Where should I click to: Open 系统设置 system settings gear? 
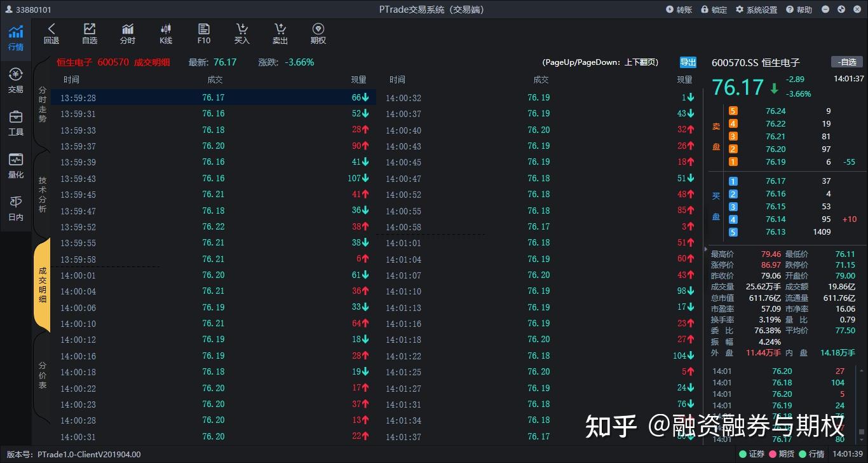tap(756, 10)
